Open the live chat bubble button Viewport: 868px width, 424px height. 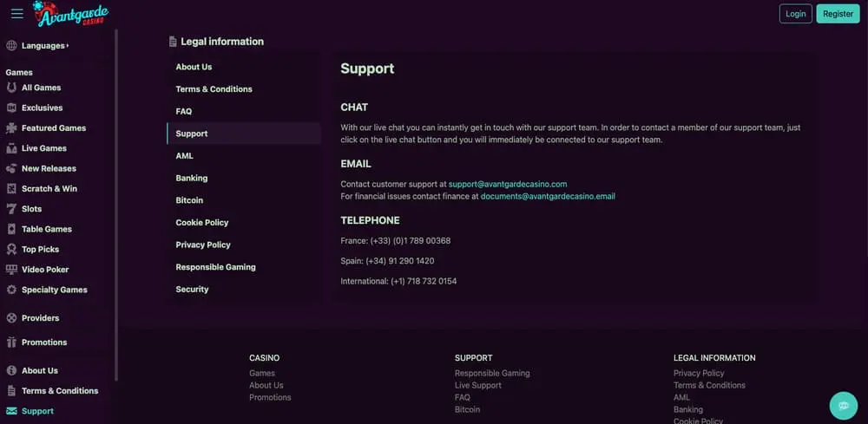click(843, 406)
